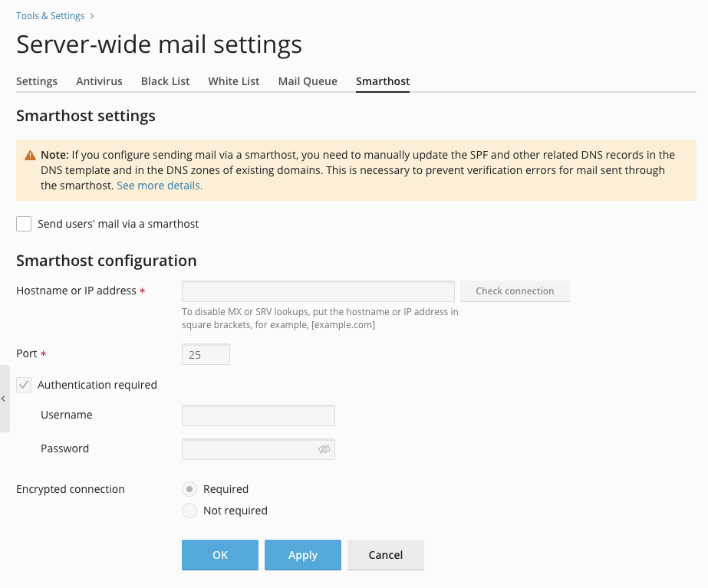Viewport: 708px width, 588px height.
Task: View the Mail Queue tab
Action: pyautogui.click(x=308, y=81)
